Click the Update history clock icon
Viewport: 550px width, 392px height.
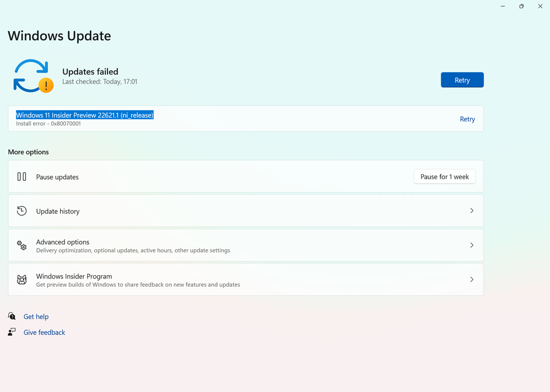[21, 211]
